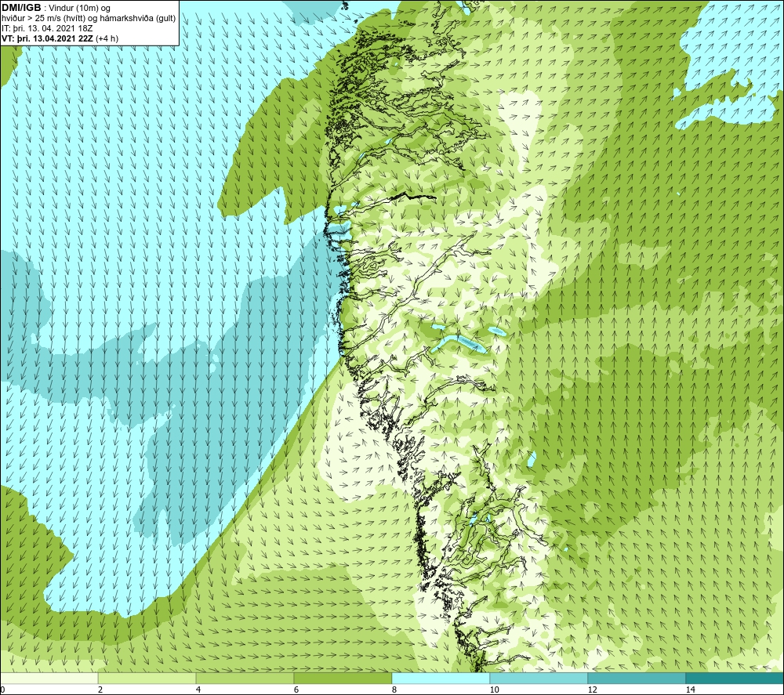The image size is (784, 695).
Task: Click the '8' legend scale label
Action: click(394, 690)
